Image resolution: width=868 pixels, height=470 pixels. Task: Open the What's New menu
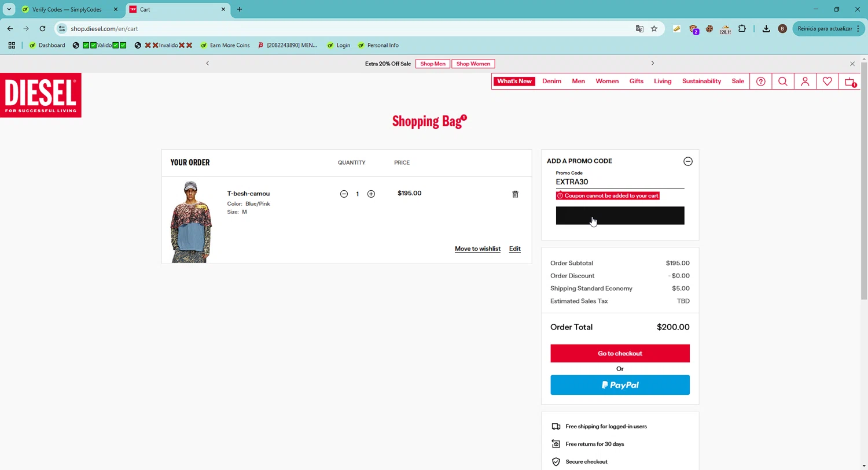point(514,82)
